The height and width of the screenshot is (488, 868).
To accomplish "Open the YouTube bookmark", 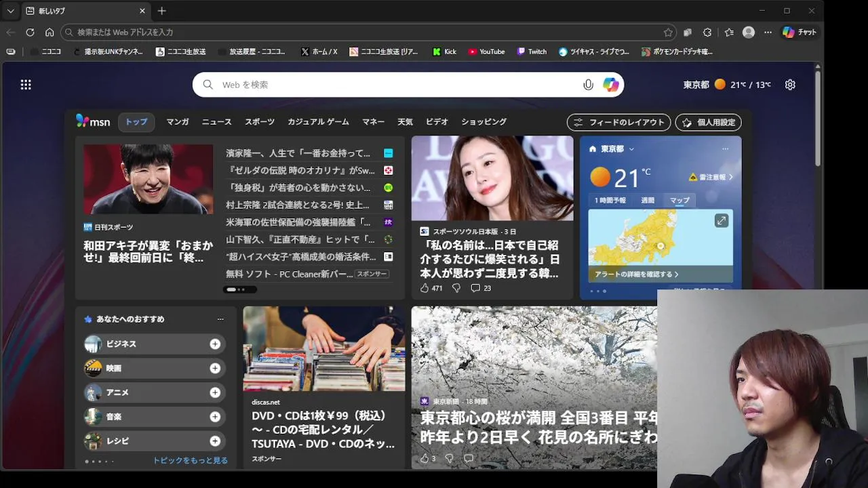I will point(486,52).
